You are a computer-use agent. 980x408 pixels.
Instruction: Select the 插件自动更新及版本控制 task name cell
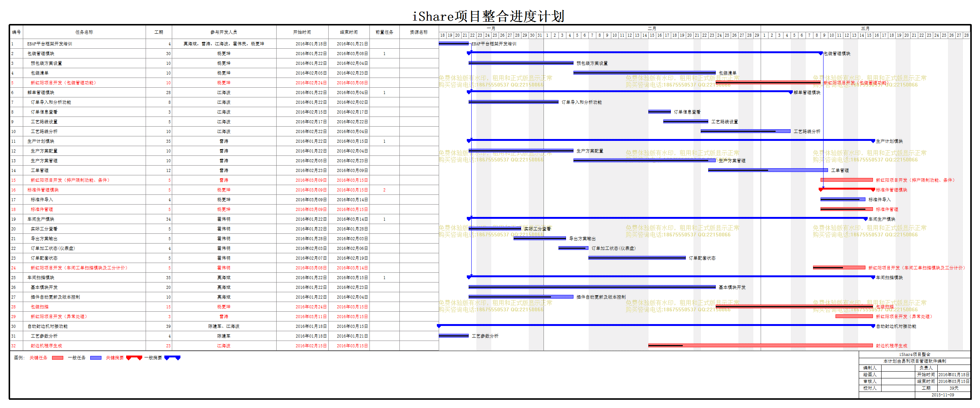[84, 297]
